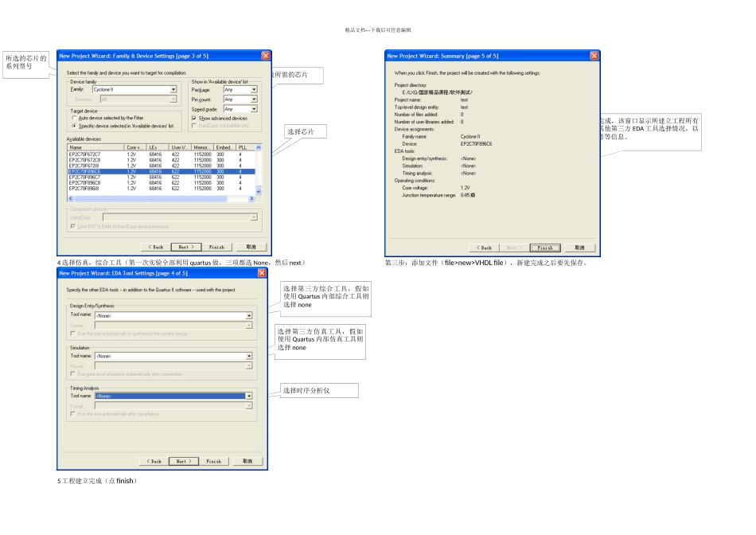The width and height of the screenshot is (756, 535).
Task: Click Finish in Summary wizard page
Action: 545,248
